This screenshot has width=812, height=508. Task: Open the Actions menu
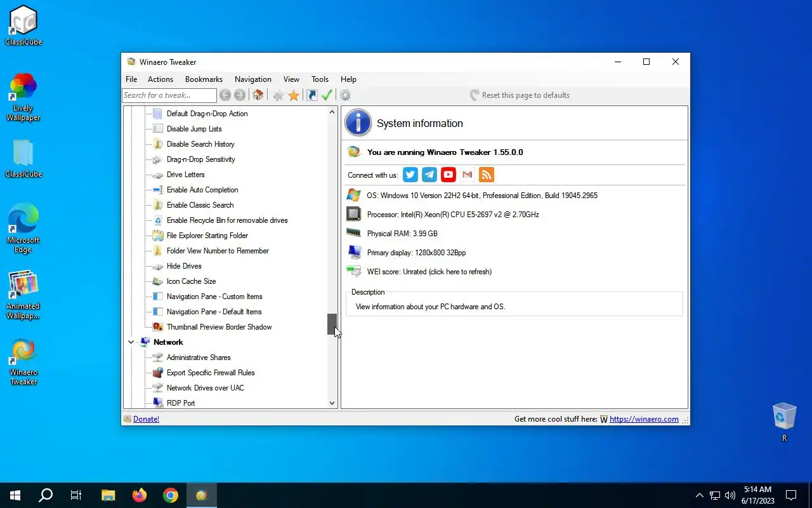pyautogui.click(x=160, y=79)
